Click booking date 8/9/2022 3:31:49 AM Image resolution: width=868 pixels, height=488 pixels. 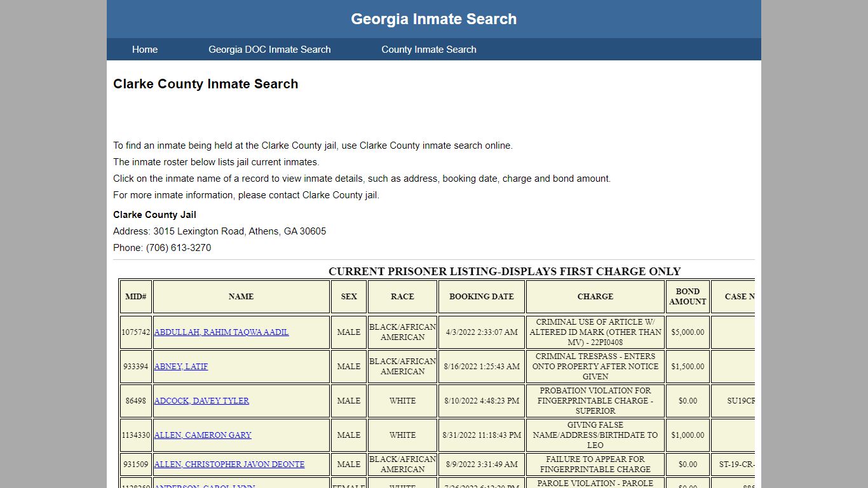[482, 464]
